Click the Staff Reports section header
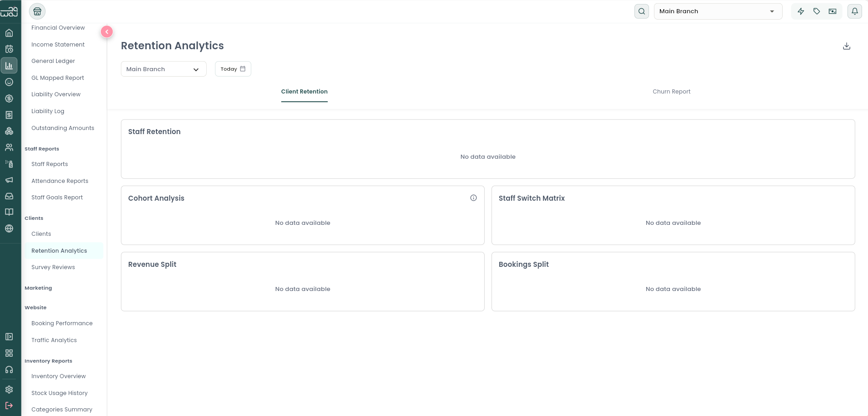 click(x=42, y=149)
